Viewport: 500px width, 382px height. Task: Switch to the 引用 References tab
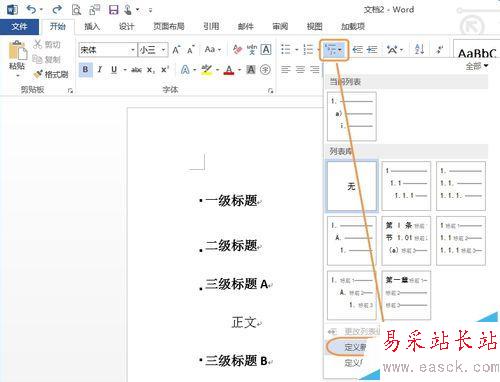click(211, 26)
